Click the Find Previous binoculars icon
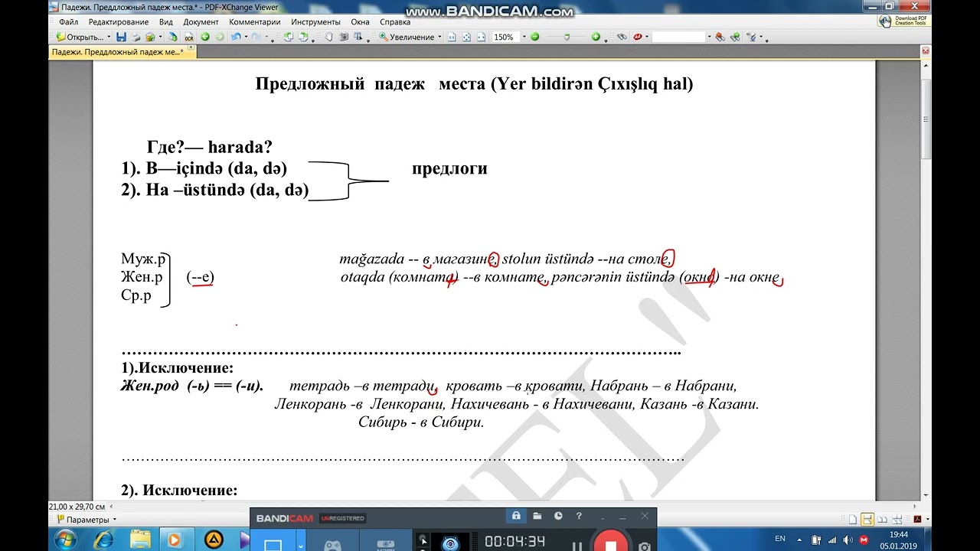 pyautogui.click(x=720, y=37)
